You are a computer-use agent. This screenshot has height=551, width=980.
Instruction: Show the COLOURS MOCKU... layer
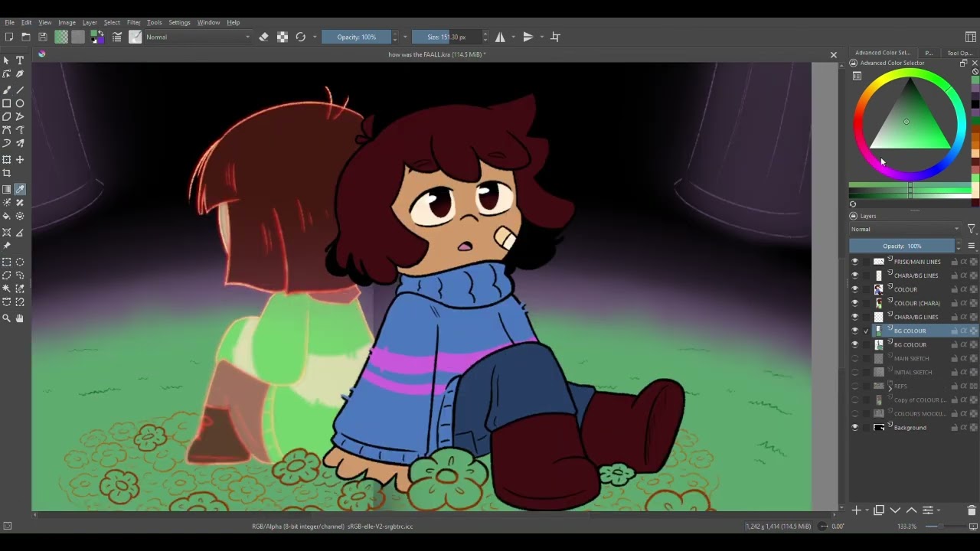tap(855, 413)
